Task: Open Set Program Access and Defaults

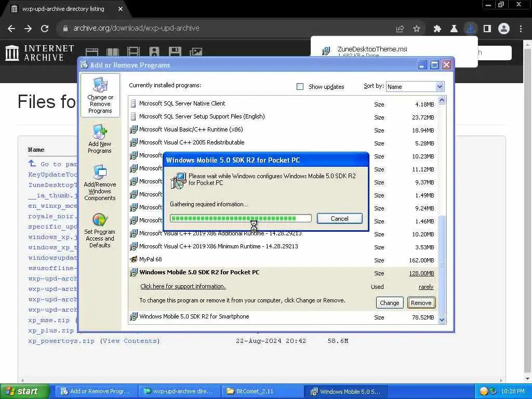Action: 100,230
